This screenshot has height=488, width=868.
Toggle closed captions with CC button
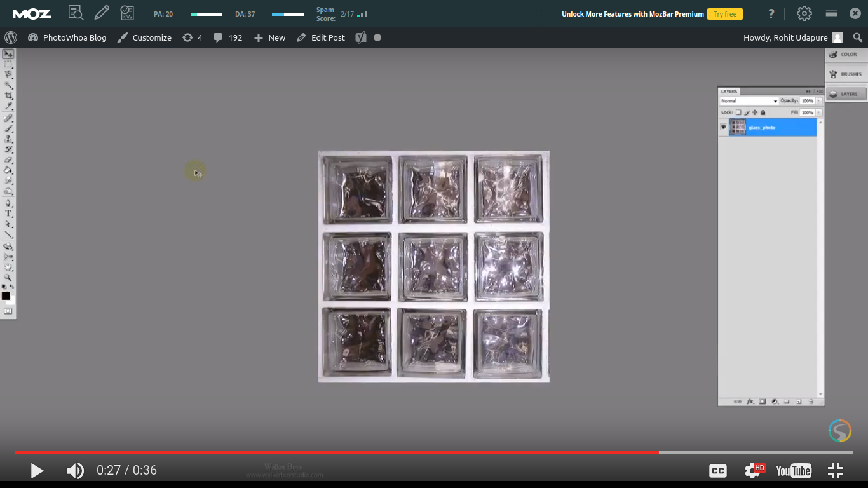pyautogui.click(x=718, y=471)
